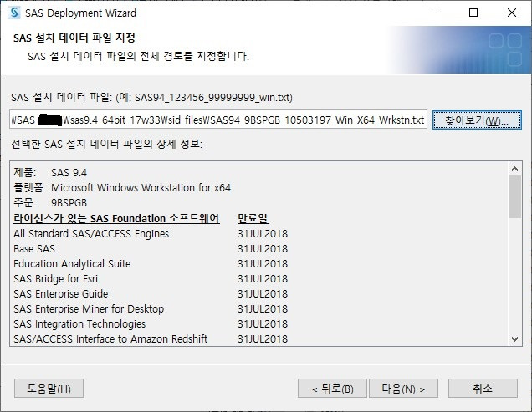
Task: Click the 찾아보기(W)... browse button
Action: 477,120
